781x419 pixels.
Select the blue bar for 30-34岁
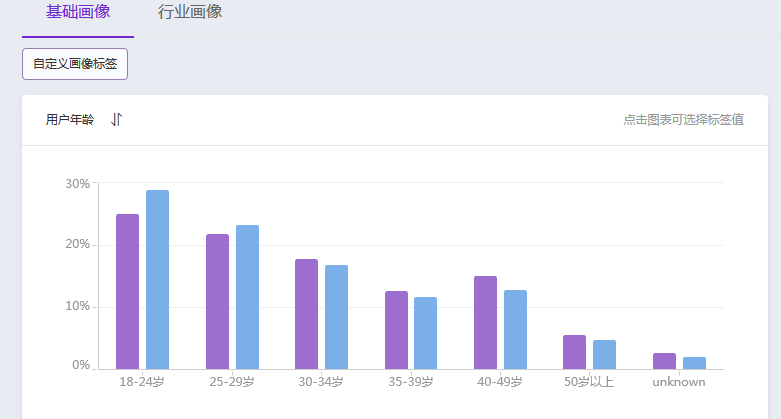[x=337, y=317]
